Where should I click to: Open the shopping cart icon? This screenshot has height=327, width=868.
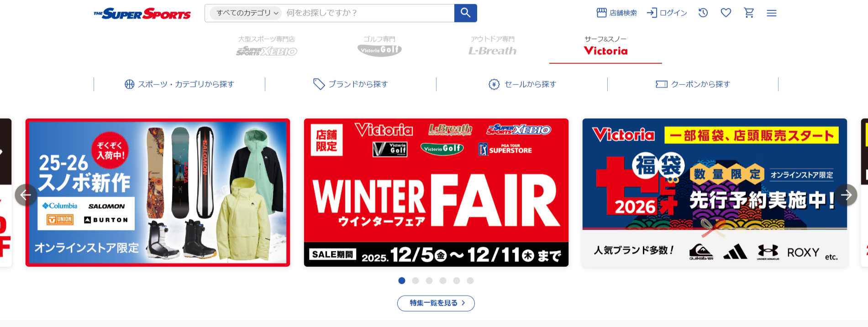[x=749, y=13]
